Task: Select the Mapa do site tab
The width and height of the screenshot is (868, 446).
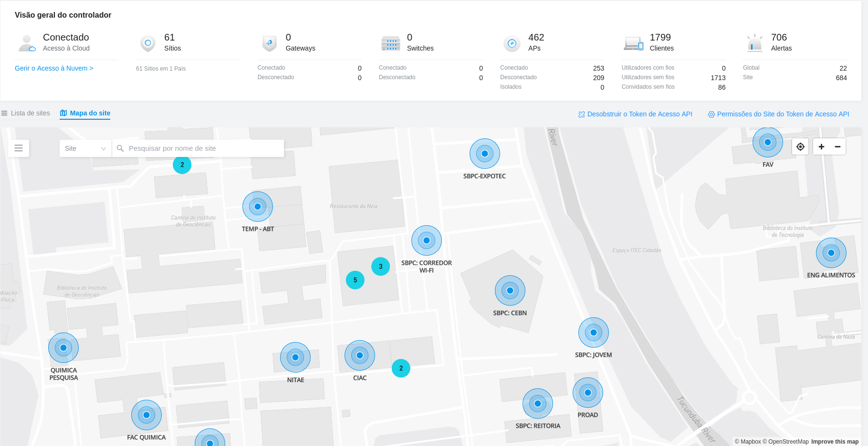Action: click(85, 113)
